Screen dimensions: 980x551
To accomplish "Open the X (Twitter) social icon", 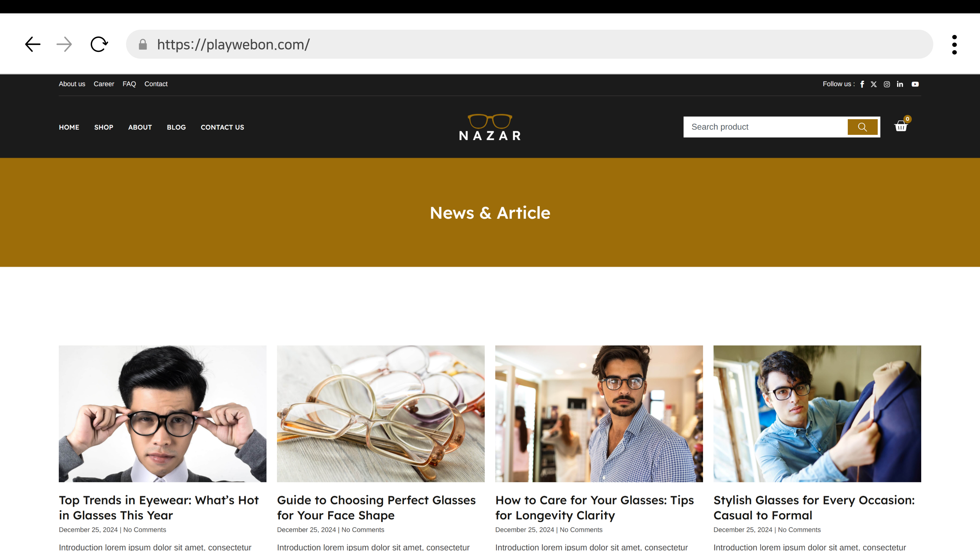I will (874, 85).
